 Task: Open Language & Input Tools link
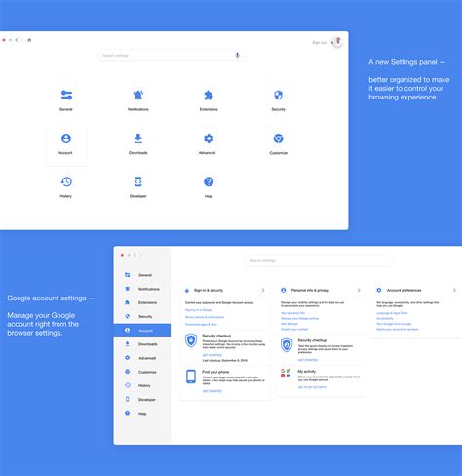click(392, 313)
